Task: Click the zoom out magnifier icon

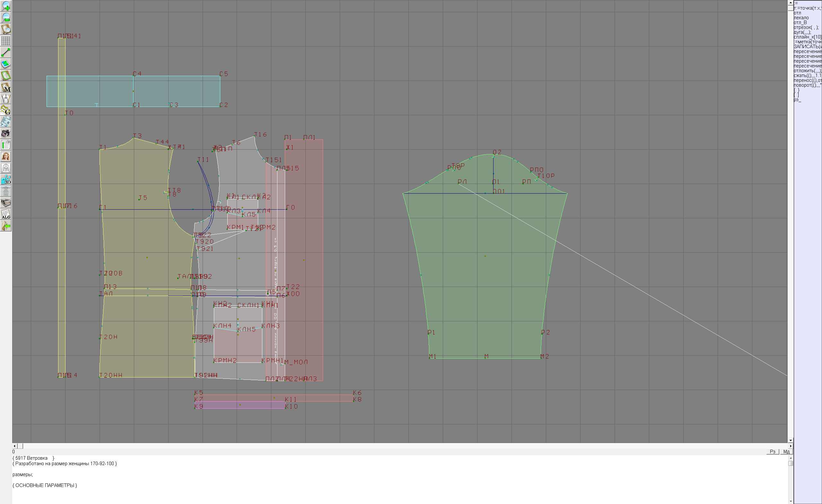Action: pyautogui.click(x=6, y=18)
